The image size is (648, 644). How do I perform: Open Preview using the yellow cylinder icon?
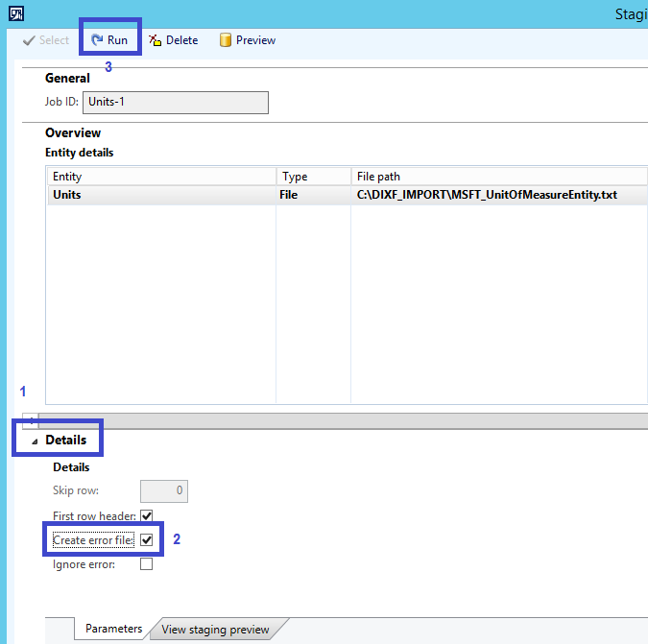pyautogui.click(x=226, y=40)
